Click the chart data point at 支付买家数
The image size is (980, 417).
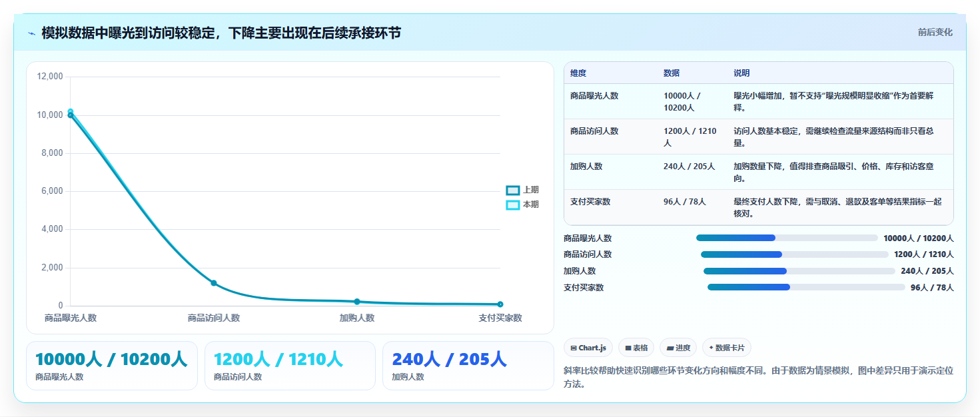(x=500, y=304)
